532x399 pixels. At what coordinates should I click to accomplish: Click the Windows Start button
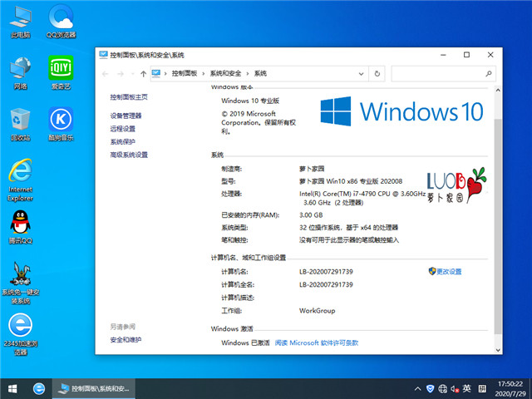(x=12, y=389)
